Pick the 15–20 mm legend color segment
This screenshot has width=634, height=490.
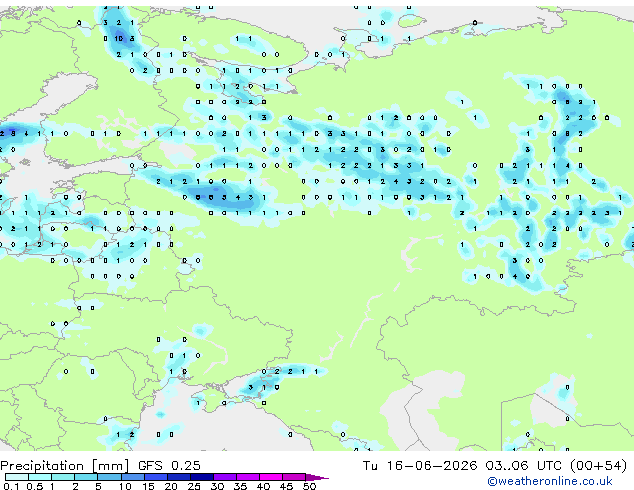[155, 477]
